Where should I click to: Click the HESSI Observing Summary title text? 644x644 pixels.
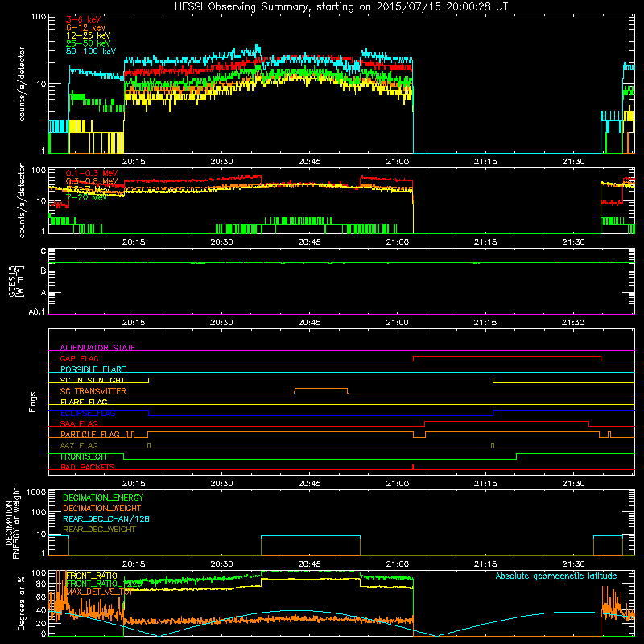tap(341, 7)
